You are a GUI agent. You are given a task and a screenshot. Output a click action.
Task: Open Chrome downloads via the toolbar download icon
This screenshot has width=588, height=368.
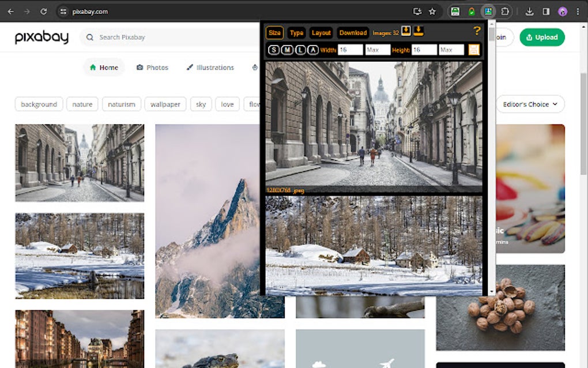[530, 11]
